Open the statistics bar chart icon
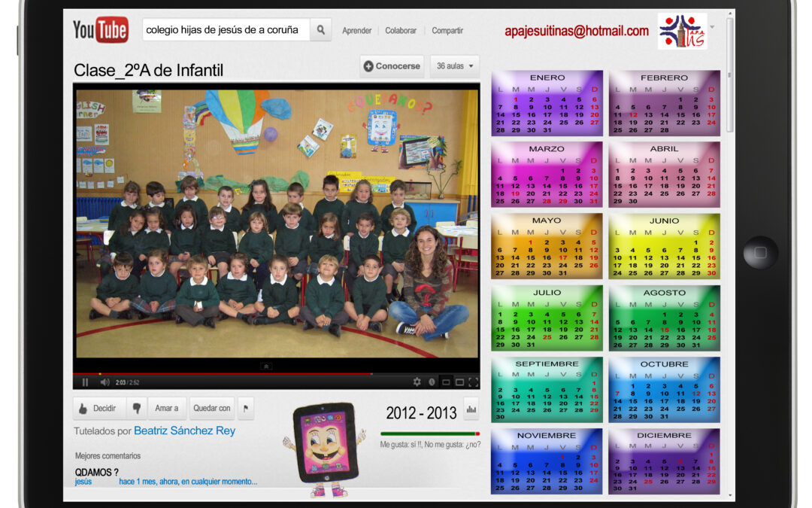812x508 pixels. [471, 409]
